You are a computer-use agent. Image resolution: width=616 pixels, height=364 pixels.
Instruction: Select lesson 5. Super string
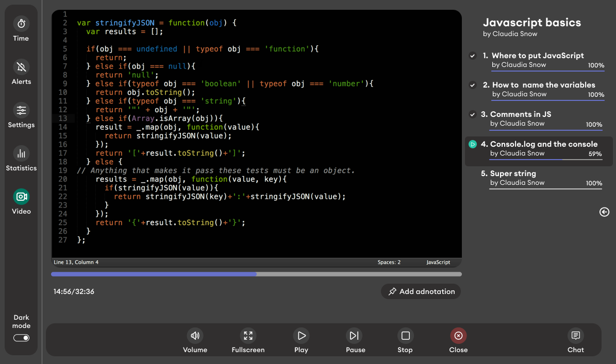click(x=513, y=174)
